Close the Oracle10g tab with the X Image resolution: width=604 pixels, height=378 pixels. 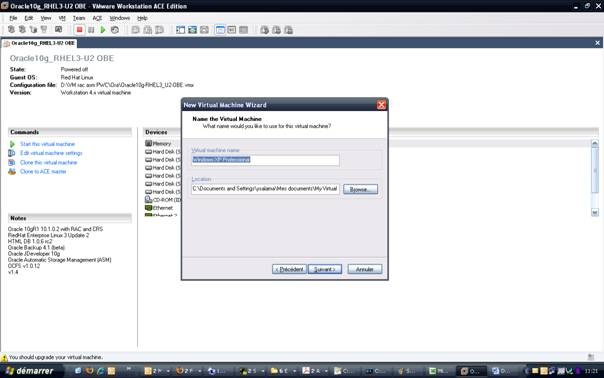[597, 43]
